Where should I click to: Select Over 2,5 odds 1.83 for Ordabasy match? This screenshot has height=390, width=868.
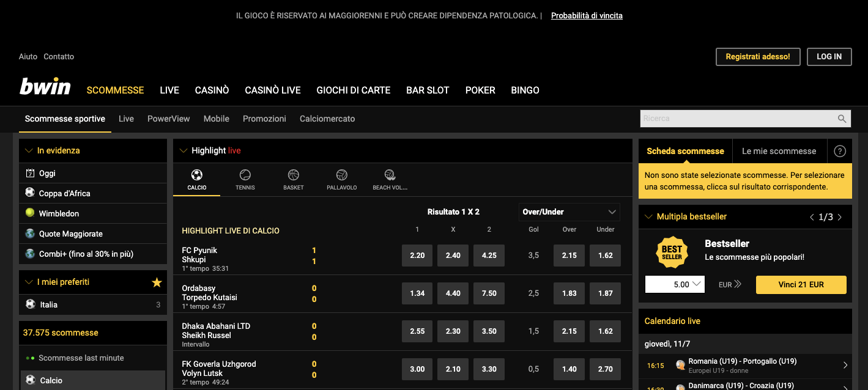tap(569, 293)
